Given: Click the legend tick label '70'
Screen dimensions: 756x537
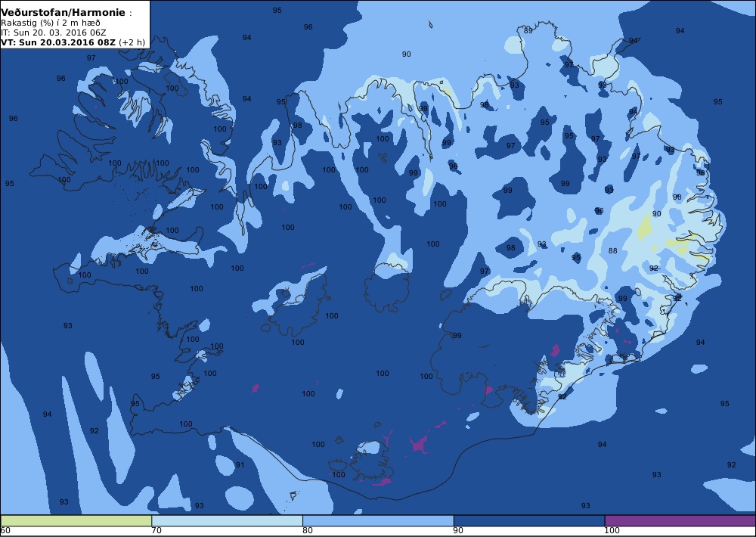Looking at the screenshot, I should [156, 531].
